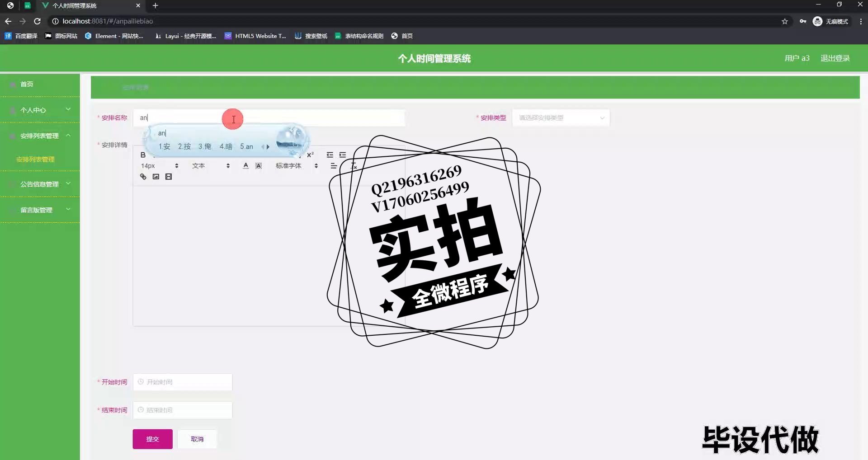The width and height of the screenshot is (868, 460).
Task: Change font text color
Action: click(245, 166)
